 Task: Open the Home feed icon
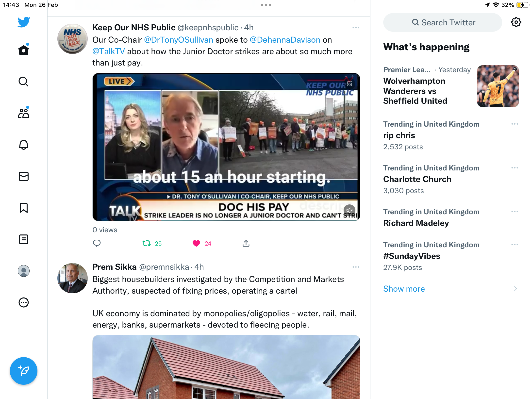pos(24,50)
